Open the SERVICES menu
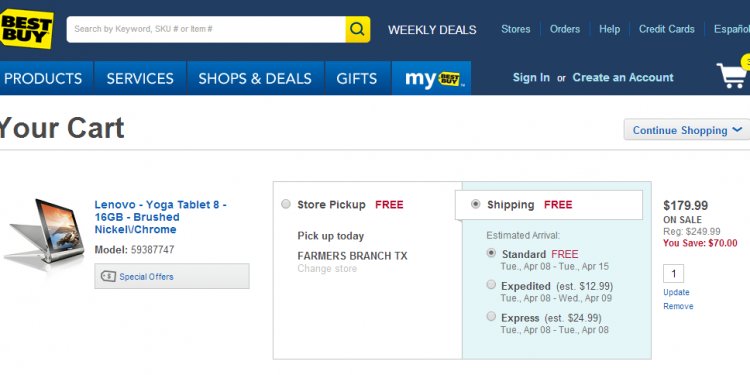Viewport: 750px width, 375px height. 140,78
